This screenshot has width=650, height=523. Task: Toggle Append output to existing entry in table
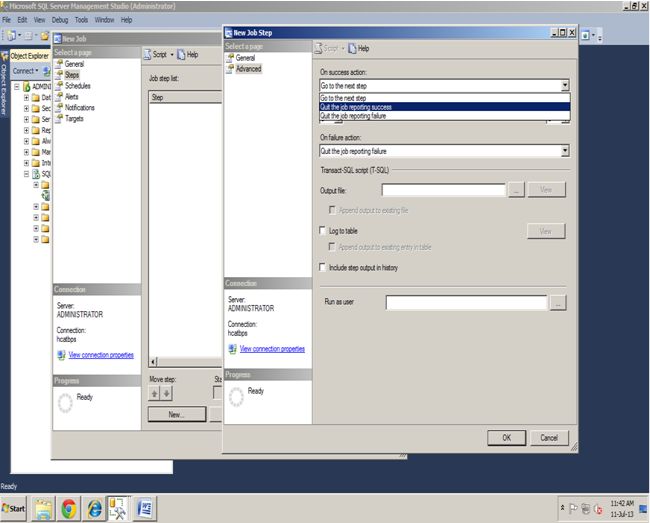point(332,247)
